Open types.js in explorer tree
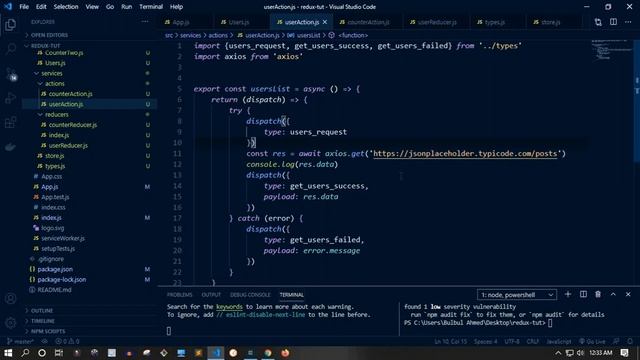The image size is (640, 360). 55,166
